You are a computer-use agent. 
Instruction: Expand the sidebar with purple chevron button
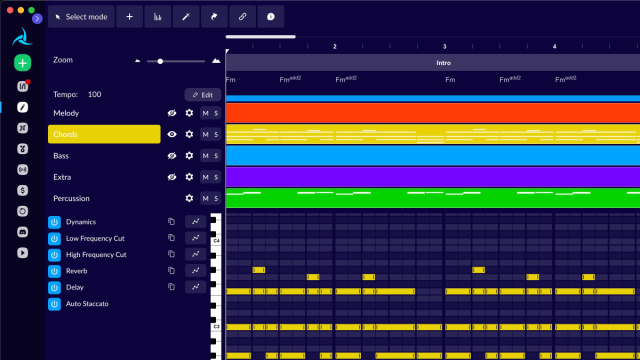point(37,18)
